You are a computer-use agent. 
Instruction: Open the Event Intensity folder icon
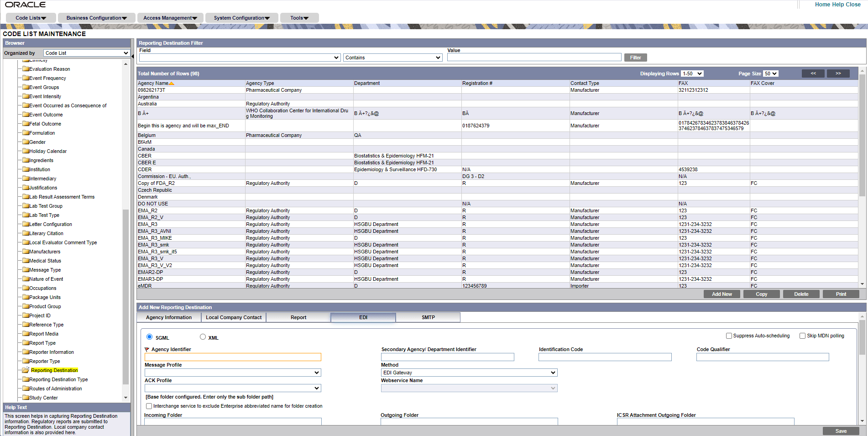26,96
